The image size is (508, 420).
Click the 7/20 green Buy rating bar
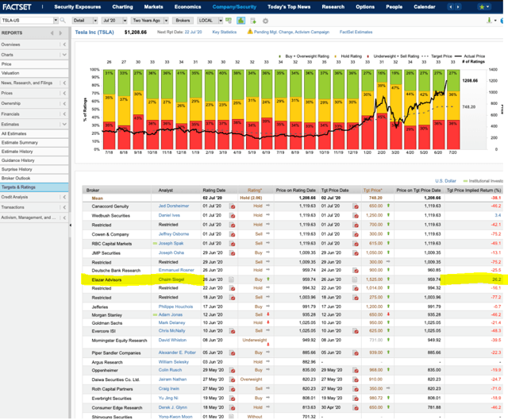[452, 80]
